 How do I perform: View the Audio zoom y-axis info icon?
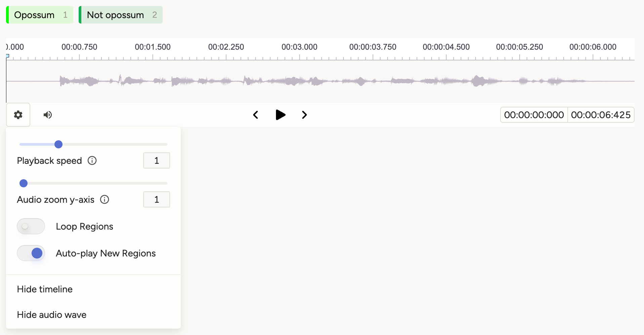(104, 199)
